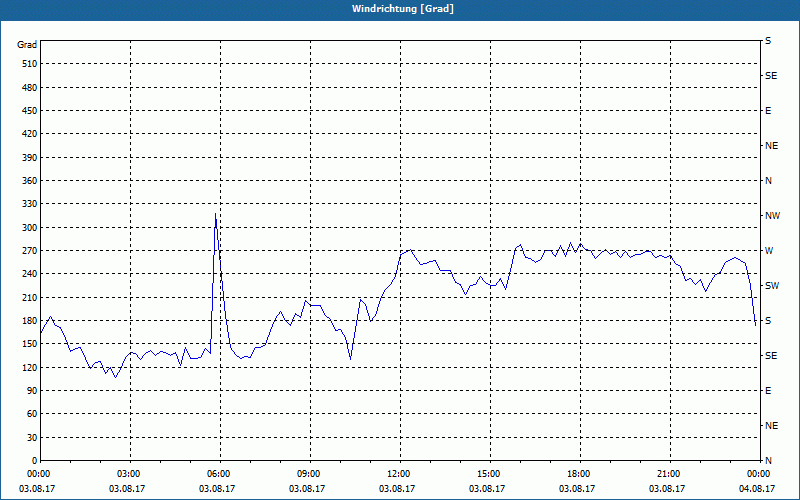Select the 03.08.17 date under 18:00
This screenshot has width=800, height=500.
coord(577,488)
